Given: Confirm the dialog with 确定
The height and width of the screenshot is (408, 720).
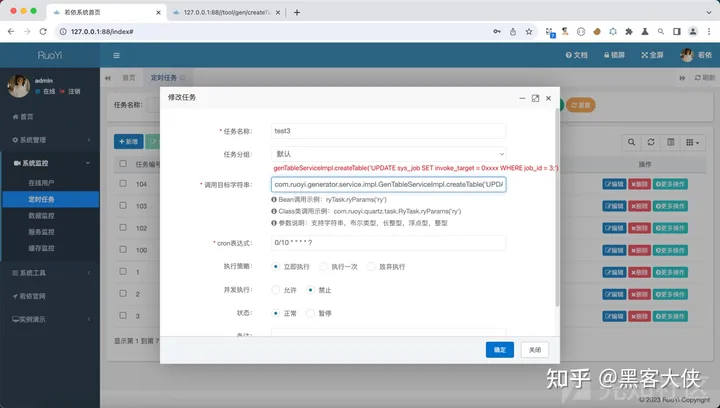Looking at the screenshot, I should tap(500, 350).
